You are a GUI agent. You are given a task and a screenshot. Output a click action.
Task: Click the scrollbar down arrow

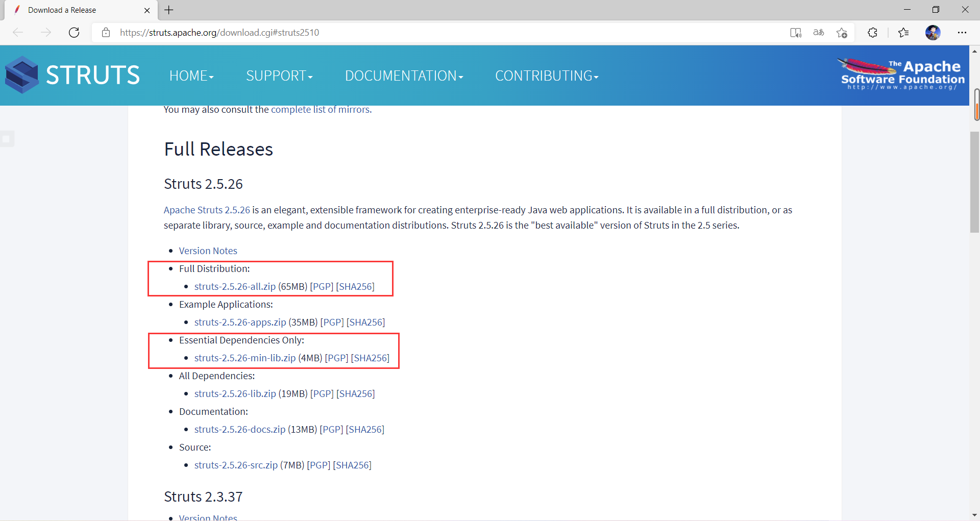975,515
